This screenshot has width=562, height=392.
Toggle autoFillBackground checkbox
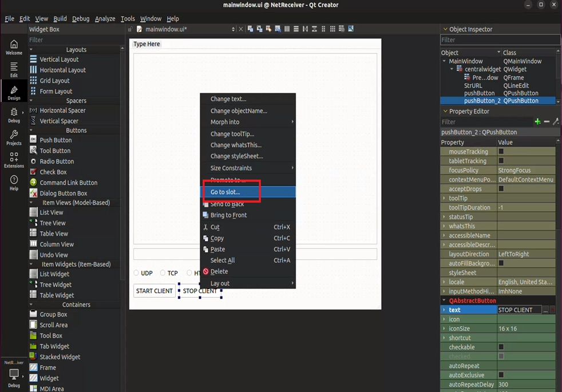point(501,263)
